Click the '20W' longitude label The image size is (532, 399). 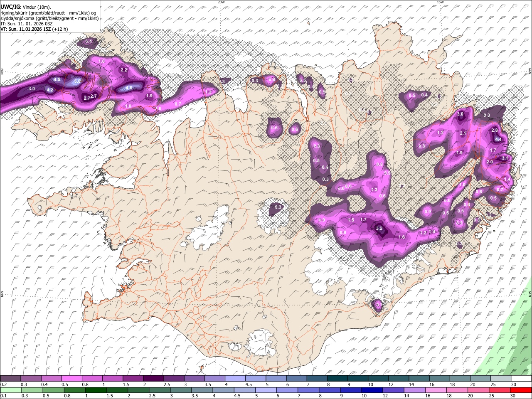tap(221, 2)
